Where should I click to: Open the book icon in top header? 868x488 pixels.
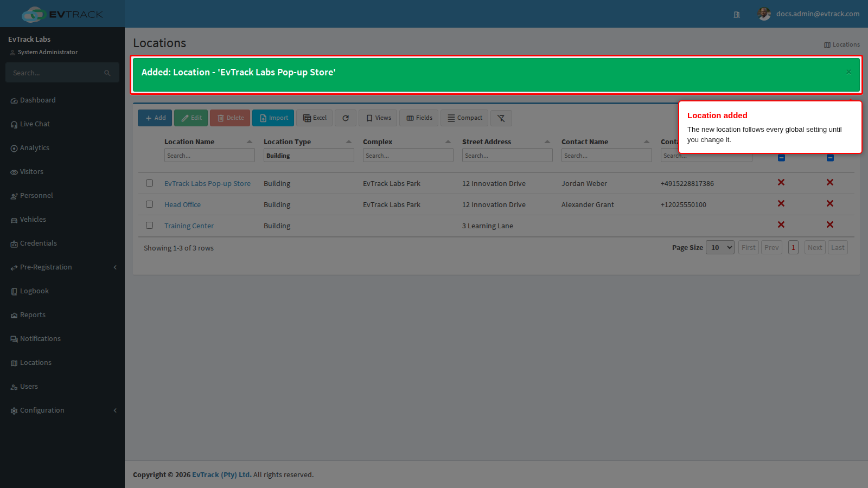tap(737, 15)
